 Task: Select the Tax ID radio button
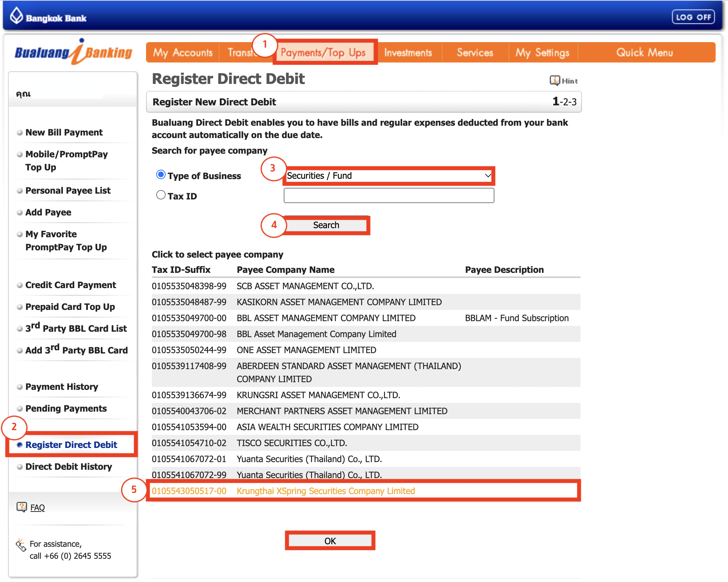161,195
